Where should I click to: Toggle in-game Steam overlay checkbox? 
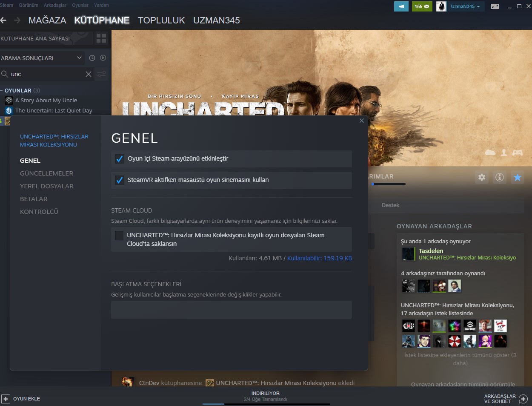click(x=120, y=159)
